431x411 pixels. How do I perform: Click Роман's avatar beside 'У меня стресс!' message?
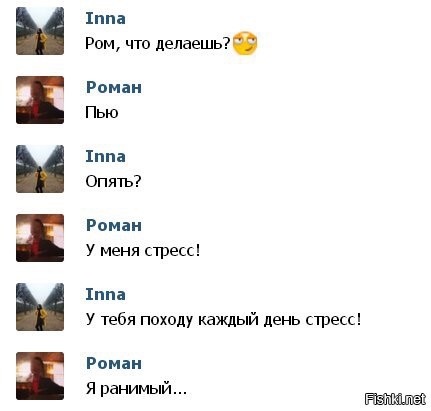coord(40,238)
